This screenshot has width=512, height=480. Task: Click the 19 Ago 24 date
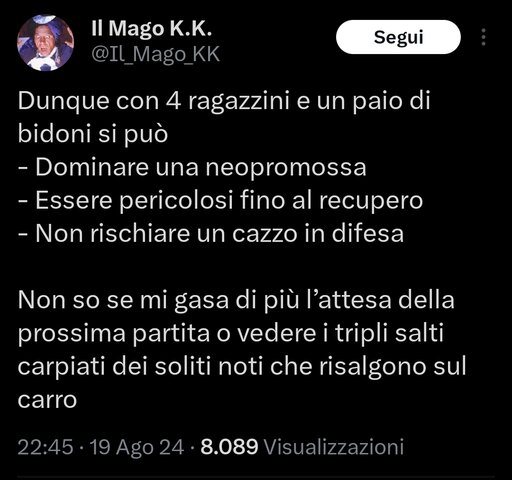pyautogui.click(x=137, y=447)
